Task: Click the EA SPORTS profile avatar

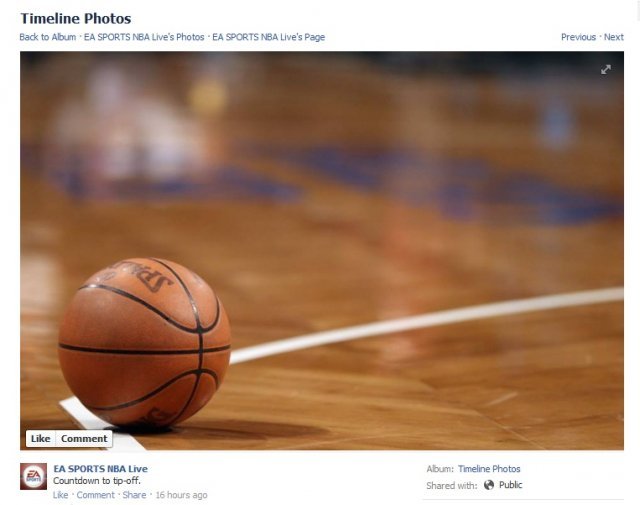Action: tap(33, 476)
